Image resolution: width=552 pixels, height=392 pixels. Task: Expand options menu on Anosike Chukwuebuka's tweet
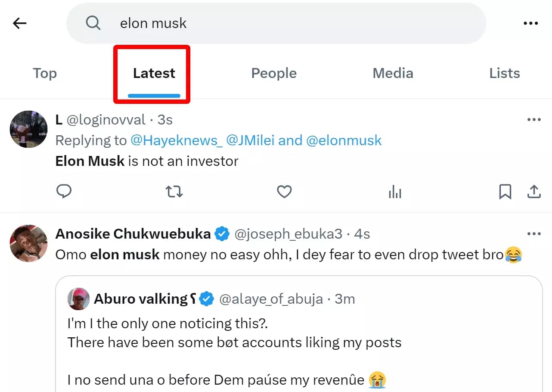[x=534, y=233]
